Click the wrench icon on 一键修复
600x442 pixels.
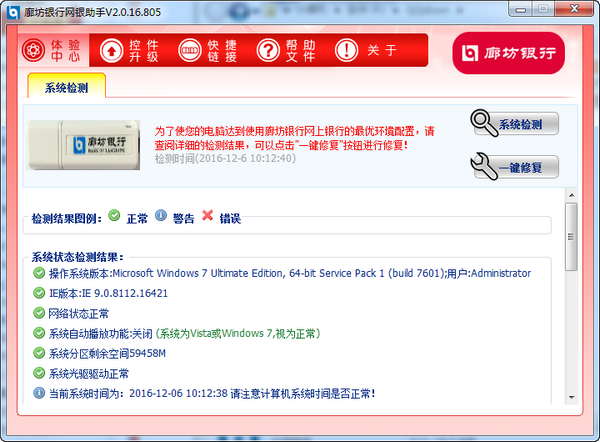483,166
